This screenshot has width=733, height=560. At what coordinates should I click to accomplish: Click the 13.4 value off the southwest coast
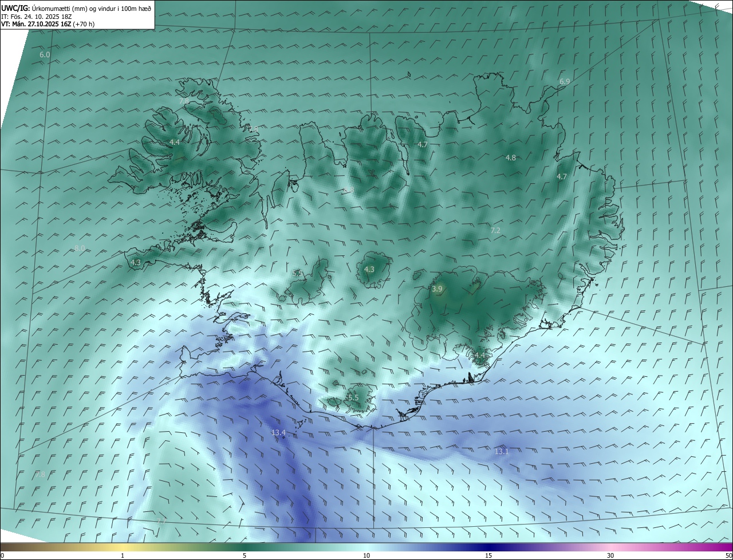coord(278,432)
